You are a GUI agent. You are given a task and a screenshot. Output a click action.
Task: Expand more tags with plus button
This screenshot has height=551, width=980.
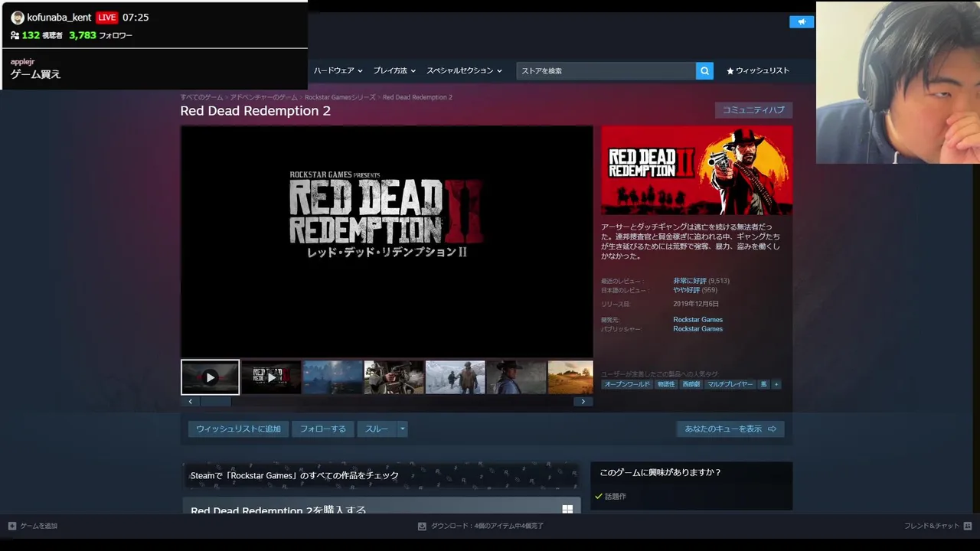pyautogui.click(x=776, y=384)
